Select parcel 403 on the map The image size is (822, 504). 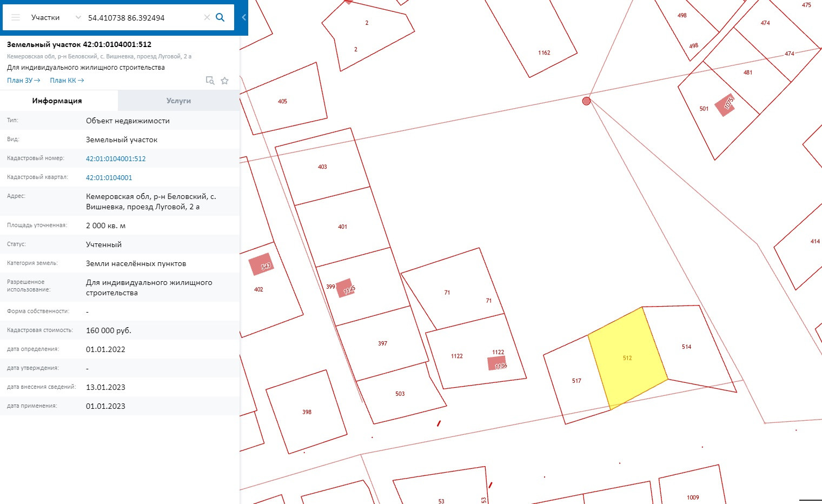pyautogui.click(x=322, y=167)
